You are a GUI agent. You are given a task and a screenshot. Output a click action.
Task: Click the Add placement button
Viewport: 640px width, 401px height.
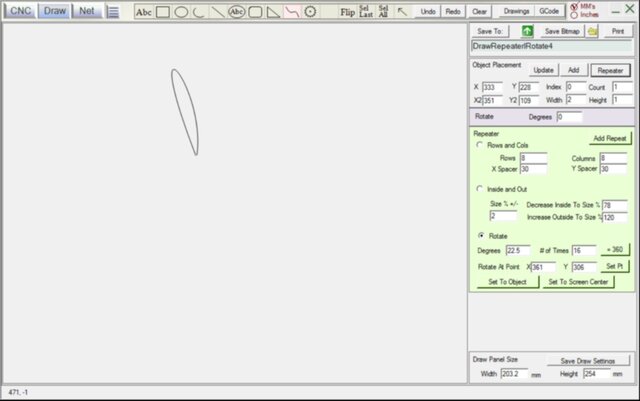coord(573,70)
